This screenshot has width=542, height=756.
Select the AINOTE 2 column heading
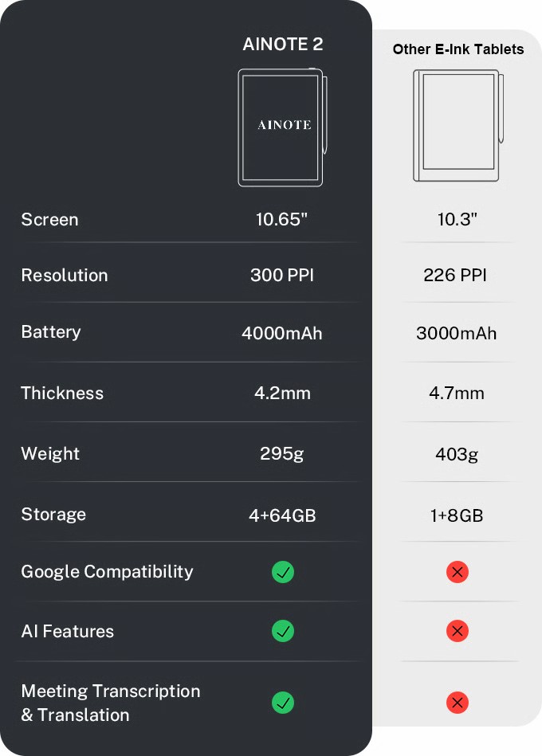[x=282, y=45]
